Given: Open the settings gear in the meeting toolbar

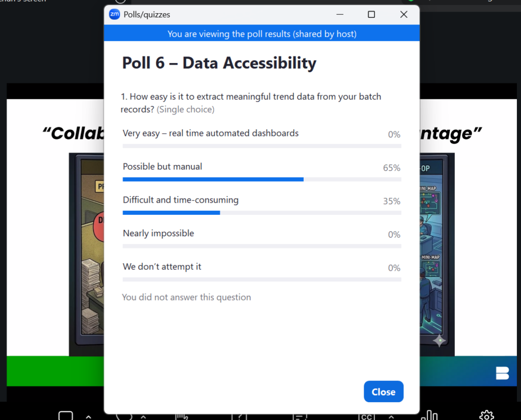Looking at the screenshot, I should (487, 416).
